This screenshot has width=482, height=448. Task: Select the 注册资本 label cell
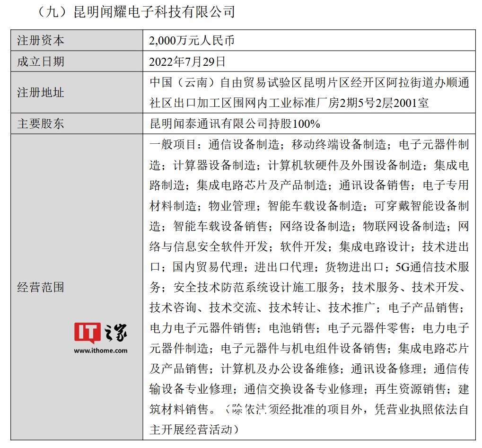pos(77,40)
